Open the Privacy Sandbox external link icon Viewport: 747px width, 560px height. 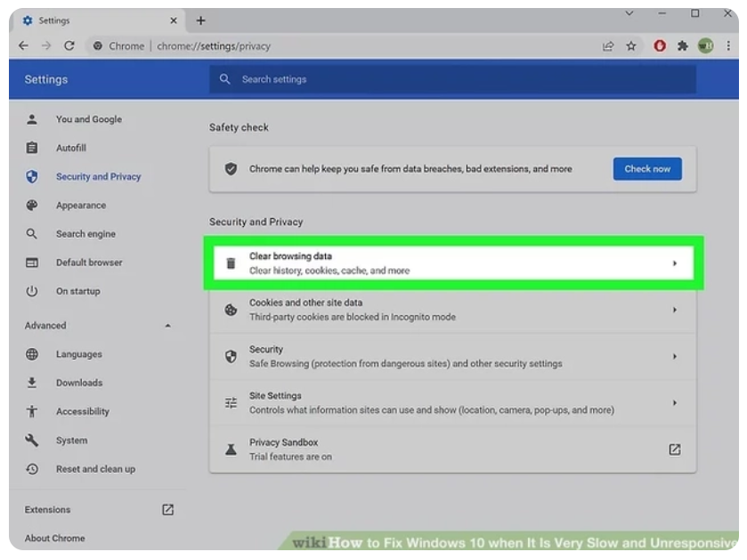pos(674,450)
